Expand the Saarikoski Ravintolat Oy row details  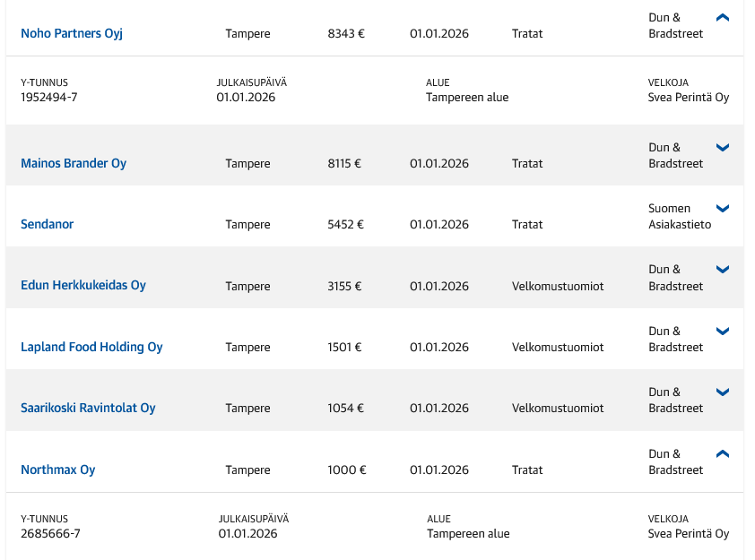point(724,392)
